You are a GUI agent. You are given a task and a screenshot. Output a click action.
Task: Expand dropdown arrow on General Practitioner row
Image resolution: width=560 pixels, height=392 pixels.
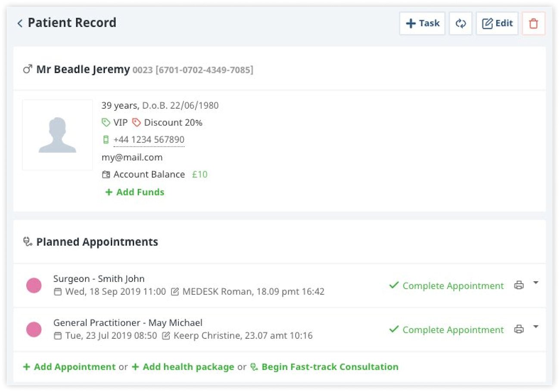point(535,327)
